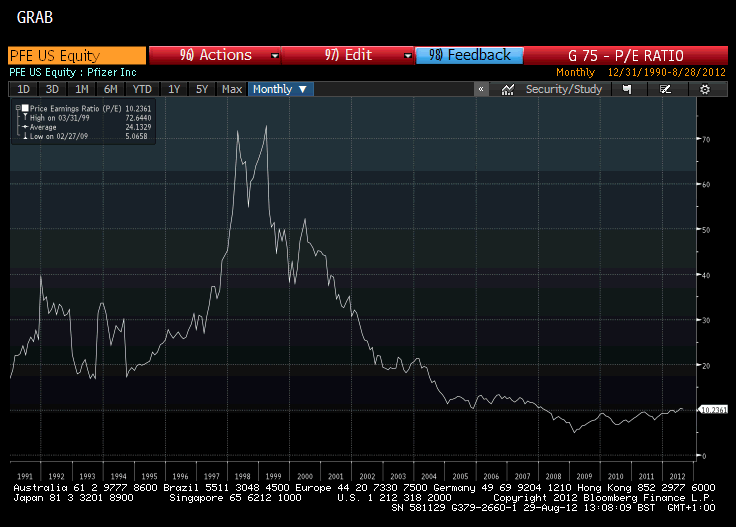Screen dimensions: 736x527
Task: Select the 1M range tab
Action: coord(82,89)
